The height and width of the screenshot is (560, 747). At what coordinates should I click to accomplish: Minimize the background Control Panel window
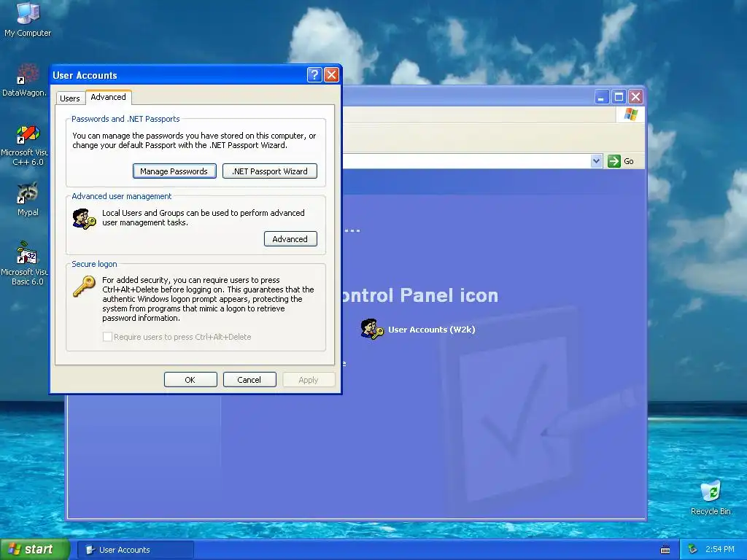[x=602, y=97]
